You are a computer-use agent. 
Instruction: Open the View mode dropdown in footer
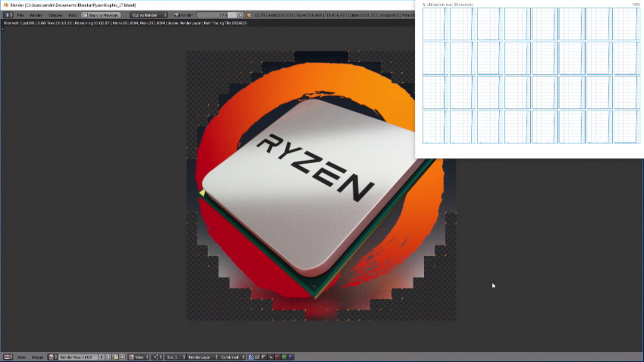(x=138, y=357)
